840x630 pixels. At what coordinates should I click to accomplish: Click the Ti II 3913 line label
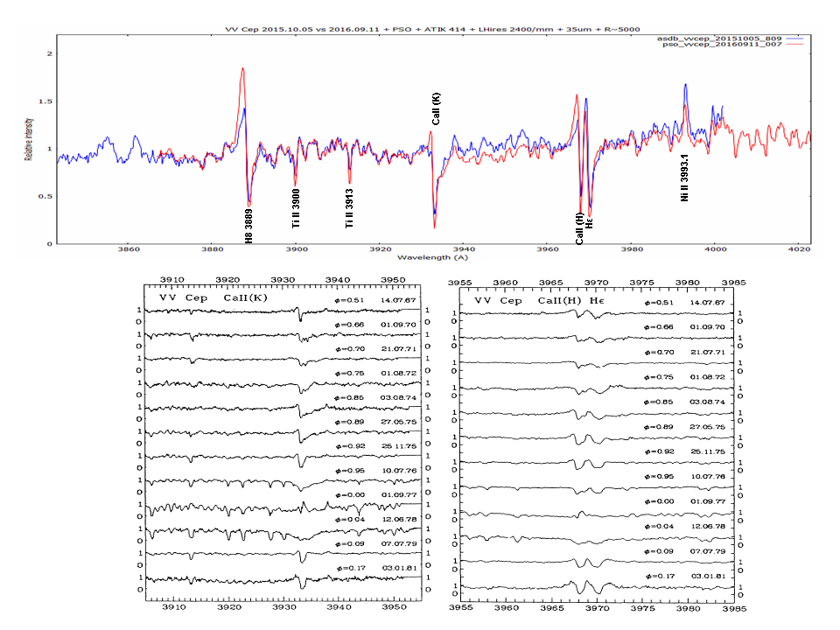pyautogui.click(x=350, y=208)
